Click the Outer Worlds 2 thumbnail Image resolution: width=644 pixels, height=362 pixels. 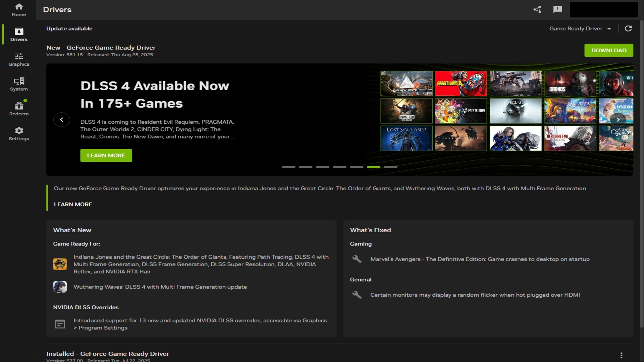(x=616, y=138)
